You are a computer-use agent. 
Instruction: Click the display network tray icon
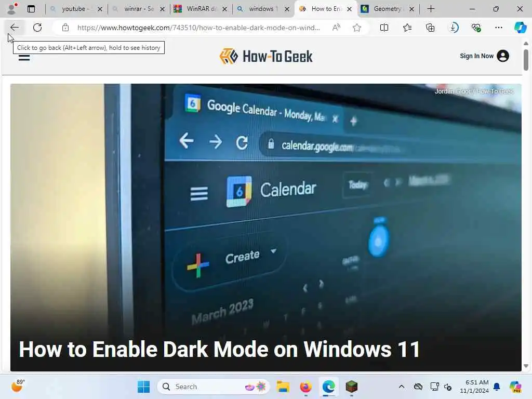coord(435,387)
